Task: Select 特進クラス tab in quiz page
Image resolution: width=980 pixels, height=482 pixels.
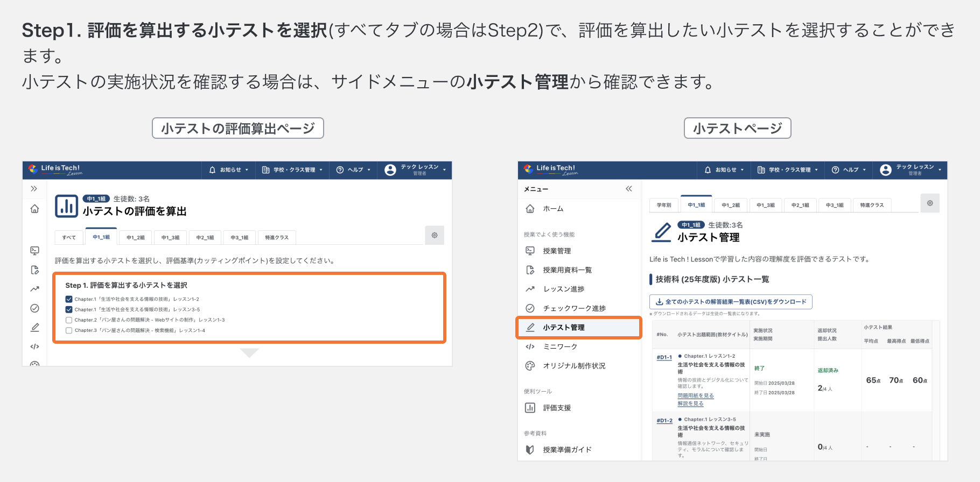Action: 872,205
